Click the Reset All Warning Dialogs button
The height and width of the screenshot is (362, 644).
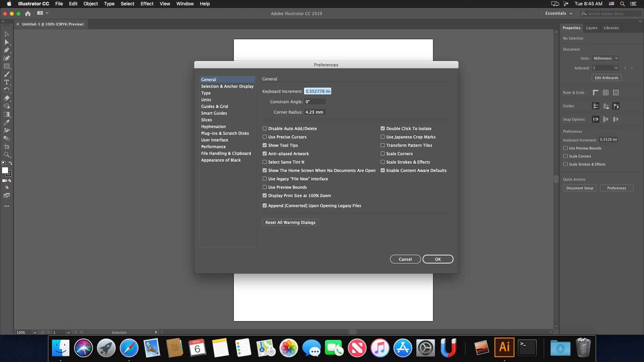(290, 222)
